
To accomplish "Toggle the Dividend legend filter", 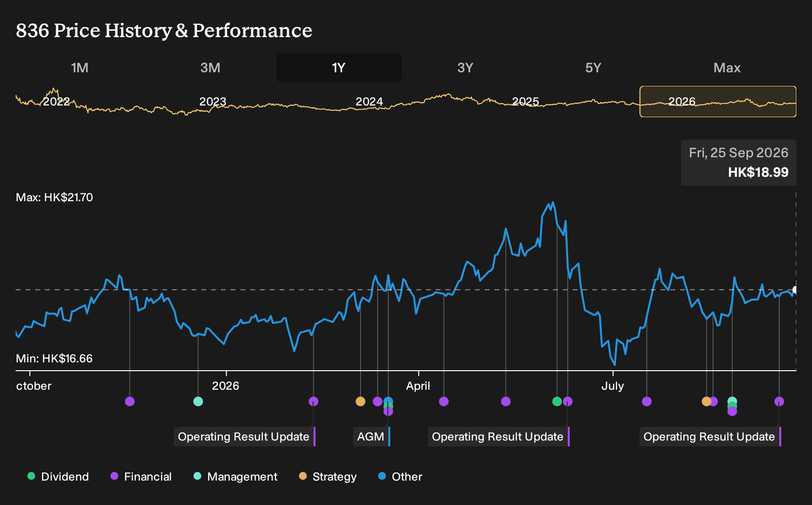I will (58, 476).
